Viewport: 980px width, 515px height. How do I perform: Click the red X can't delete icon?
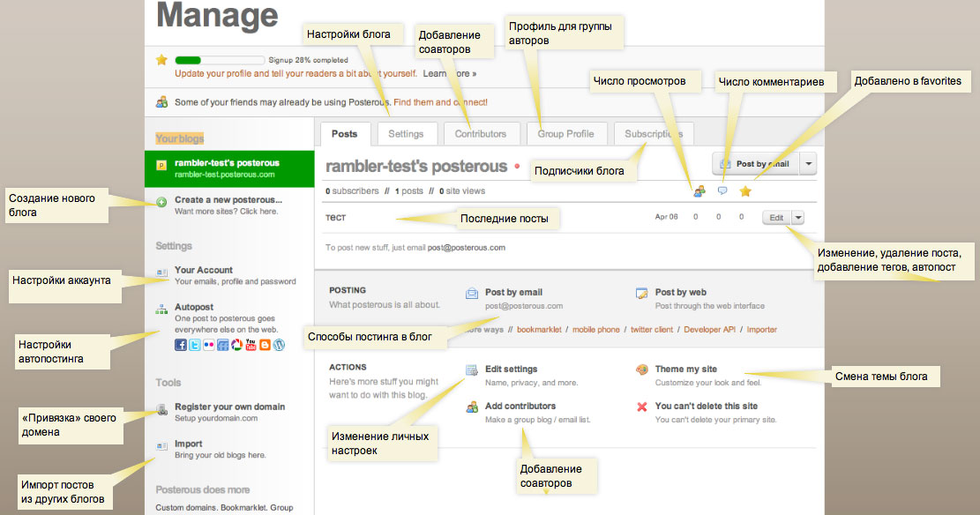tap(642, 407)
